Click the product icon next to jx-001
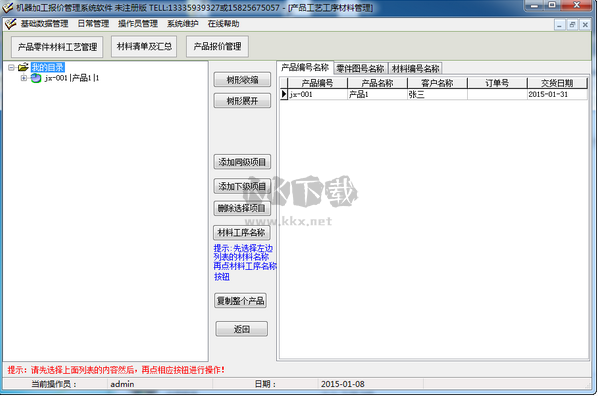 (x=36, y=78)
